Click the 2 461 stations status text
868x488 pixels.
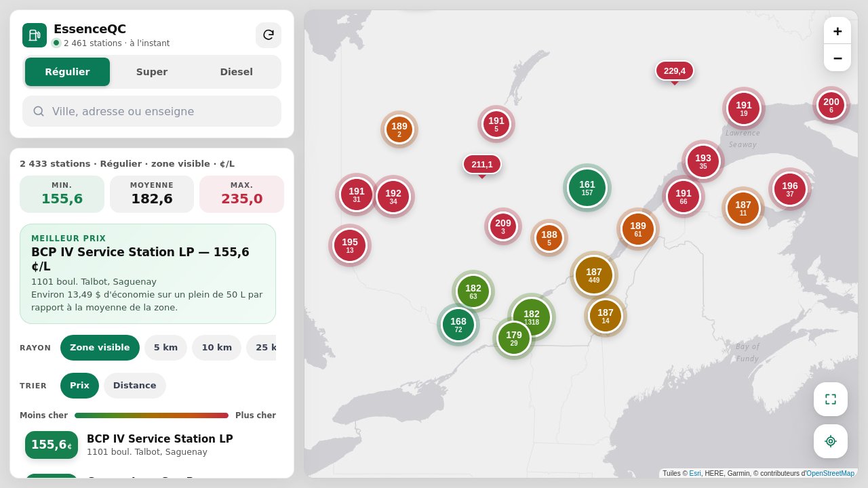(117, 43)
